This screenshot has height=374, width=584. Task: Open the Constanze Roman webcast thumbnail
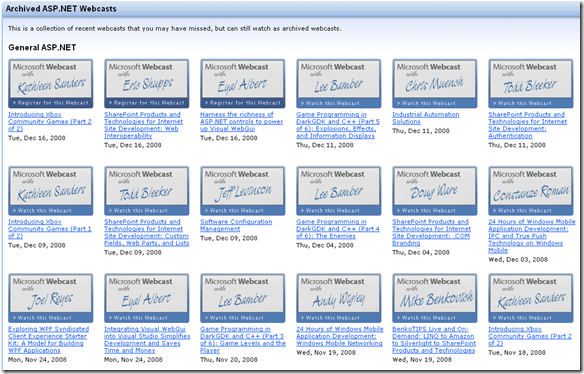tap(531, 191)
